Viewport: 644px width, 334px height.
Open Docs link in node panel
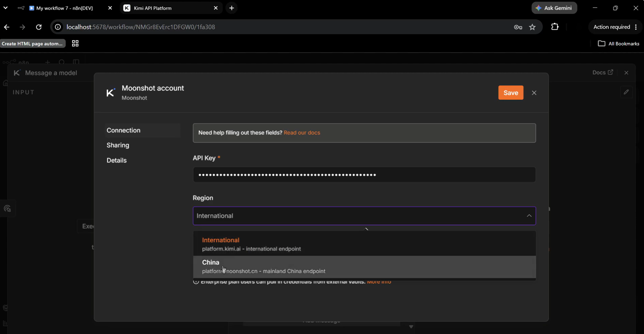click(x=602, y=72)
